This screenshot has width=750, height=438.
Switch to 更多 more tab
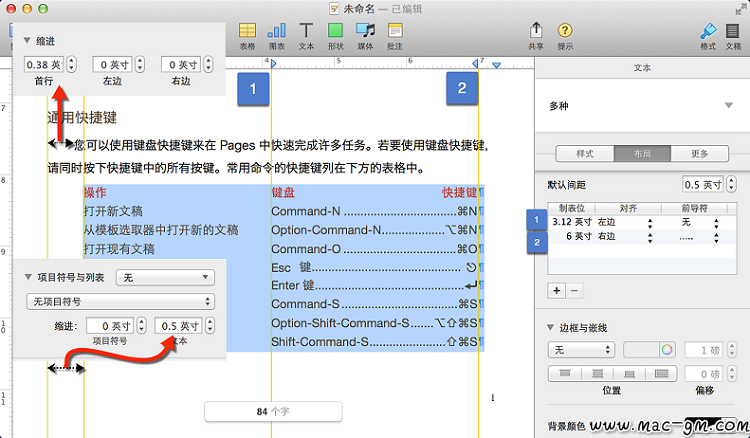point(699,153)
